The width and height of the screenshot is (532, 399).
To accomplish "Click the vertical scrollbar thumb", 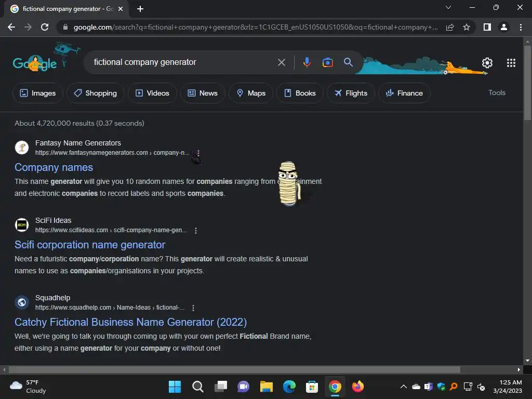I will [527, 83].
